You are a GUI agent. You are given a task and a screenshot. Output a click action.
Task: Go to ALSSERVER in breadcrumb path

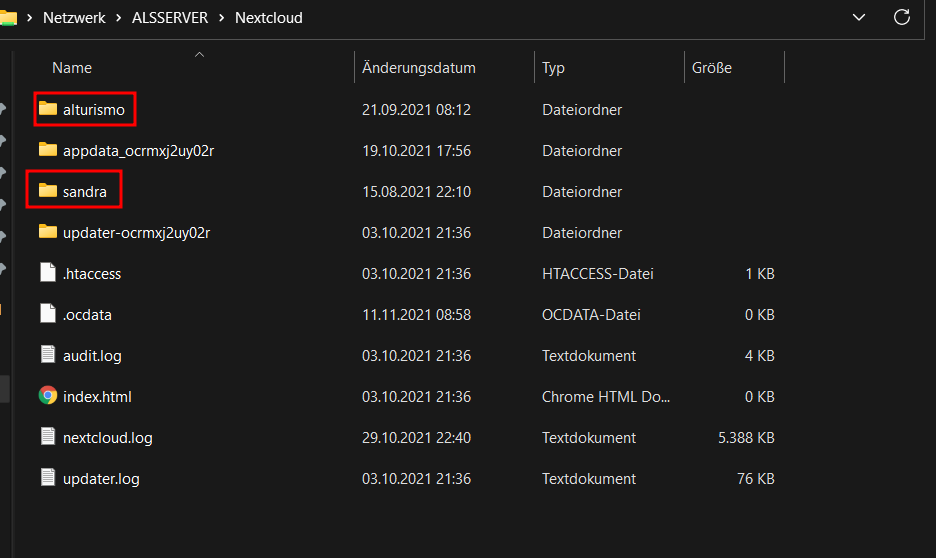pos(170,18)
